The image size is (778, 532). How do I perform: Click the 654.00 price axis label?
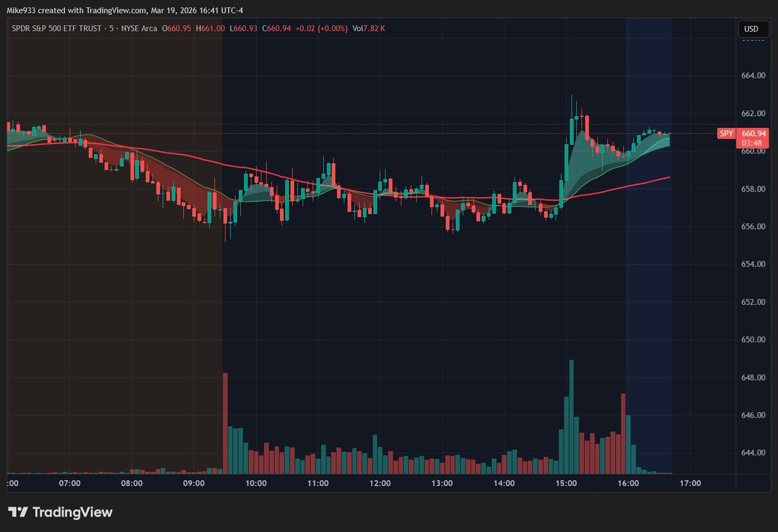(x=753, y=264)
